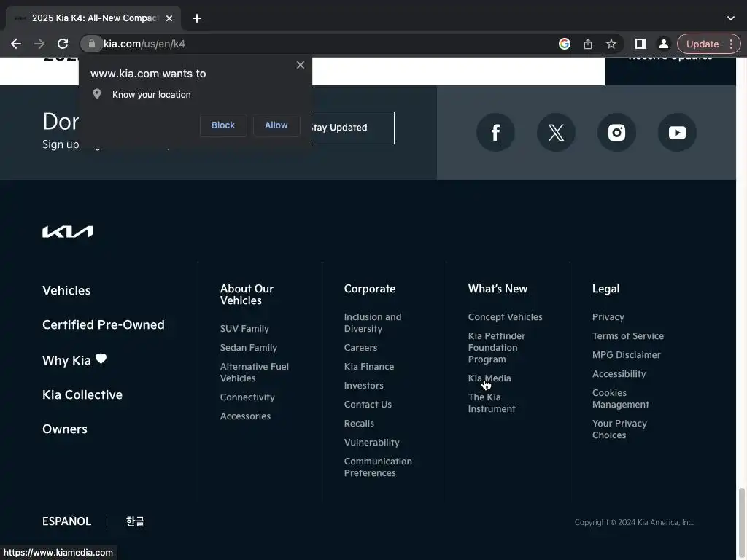
Task: Reload the page
Action: (63, 44)
